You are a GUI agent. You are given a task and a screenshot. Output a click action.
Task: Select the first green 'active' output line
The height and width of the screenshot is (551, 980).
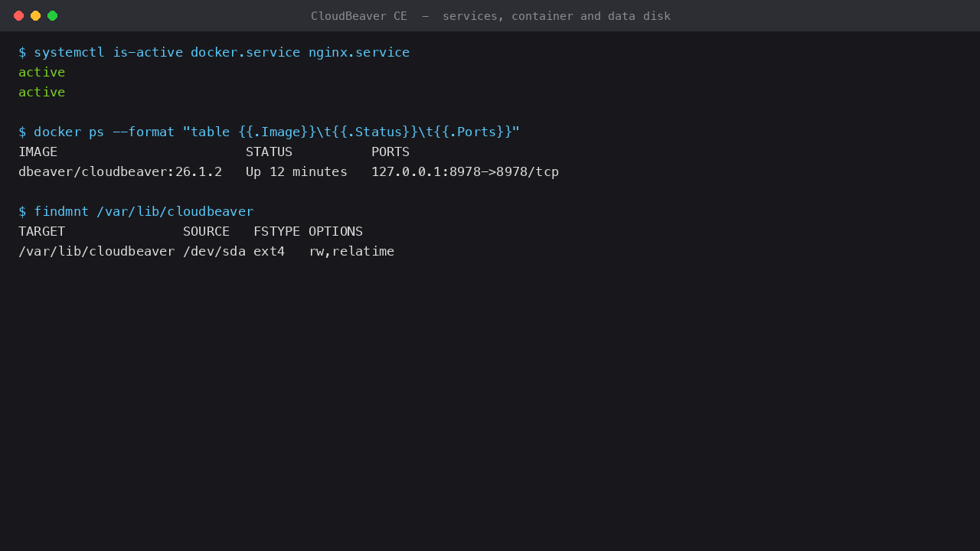tap(42, 72)
